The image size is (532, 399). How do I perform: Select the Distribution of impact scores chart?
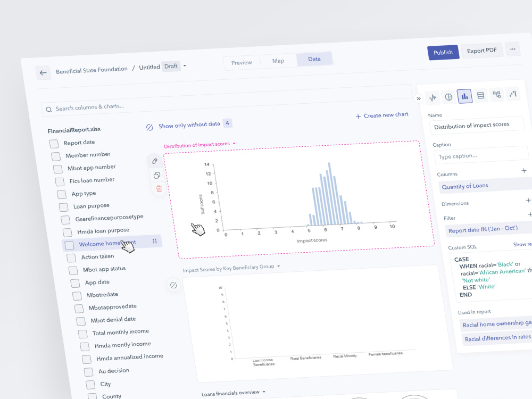300,199
